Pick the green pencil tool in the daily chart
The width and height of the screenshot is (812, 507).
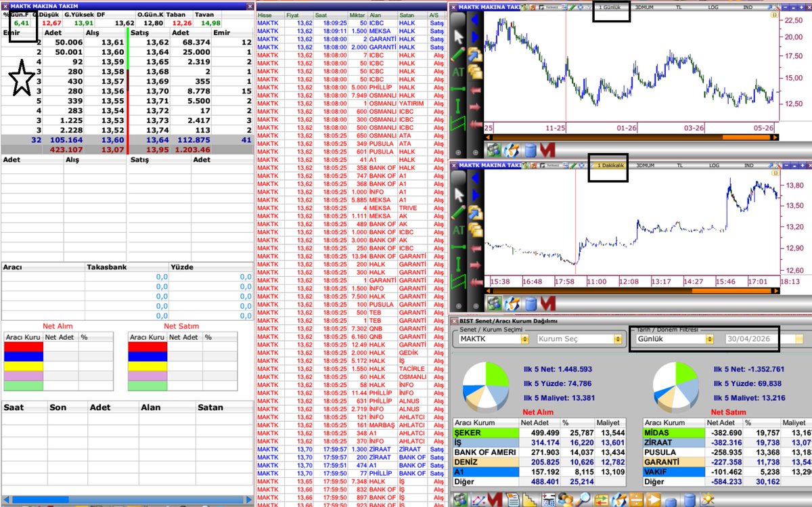[458, 54]
